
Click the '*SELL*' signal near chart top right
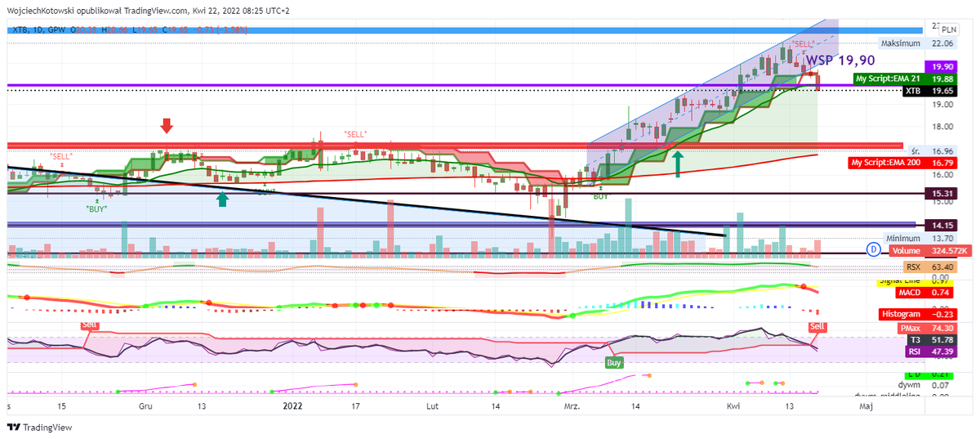pos(804,43)
